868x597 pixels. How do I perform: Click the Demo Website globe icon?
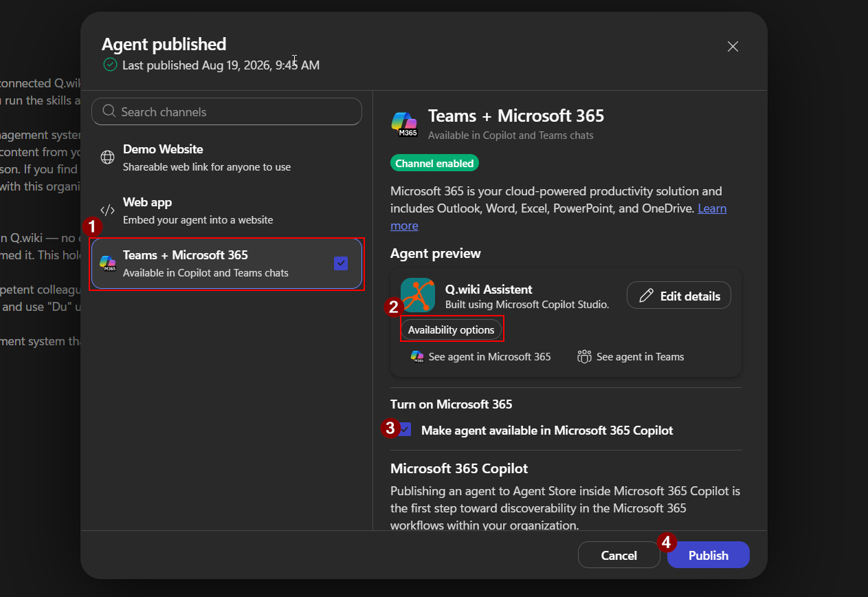coord(108,158)
